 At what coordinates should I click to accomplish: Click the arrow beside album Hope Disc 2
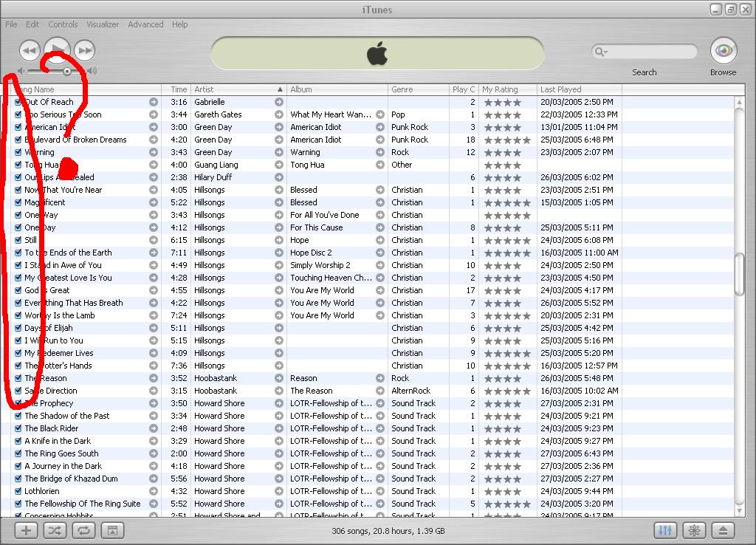(380, 253)
